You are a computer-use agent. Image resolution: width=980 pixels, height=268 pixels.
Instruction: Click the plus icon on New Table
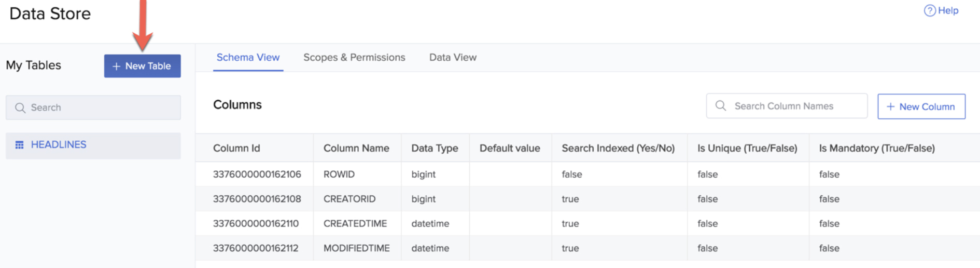click(116, 66)
